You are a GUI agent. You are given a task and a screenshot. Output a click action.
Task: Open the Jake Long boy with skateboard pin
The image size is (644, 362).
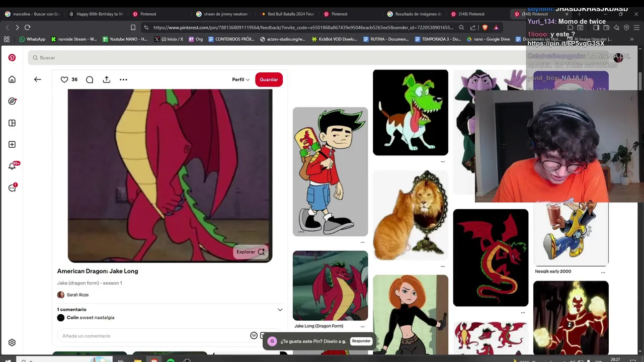330,171
